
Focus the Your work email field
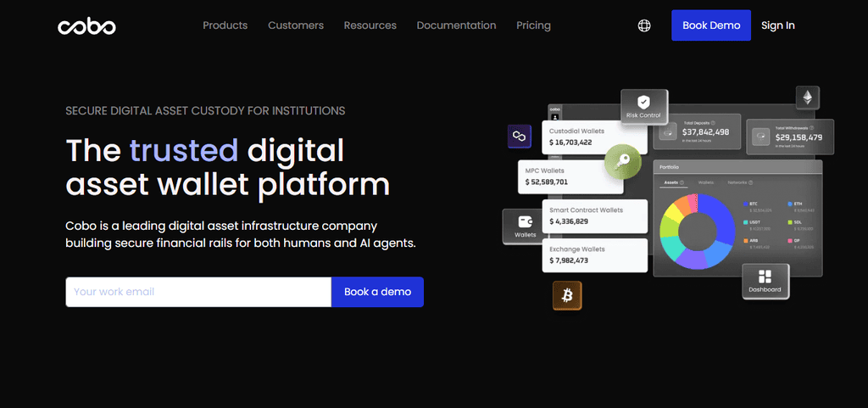coord(198,292)
